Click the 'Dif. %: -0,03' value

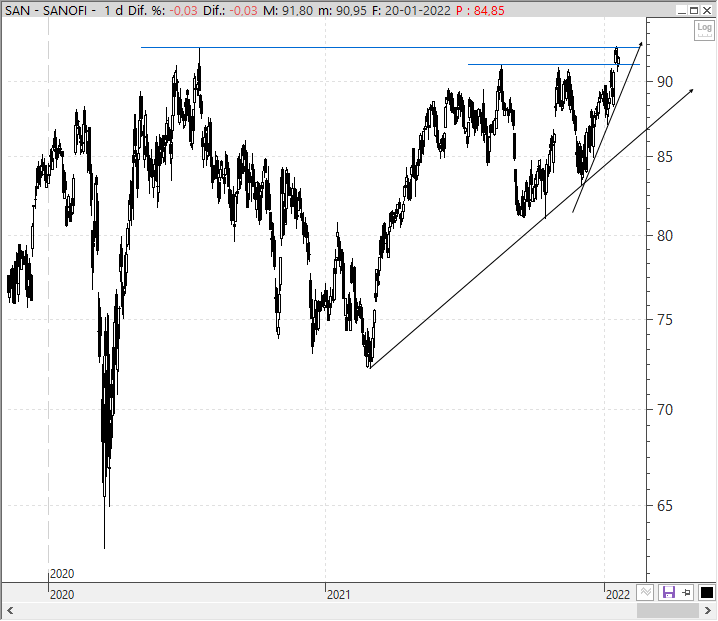pyautogui.click(x=163, y=10)
